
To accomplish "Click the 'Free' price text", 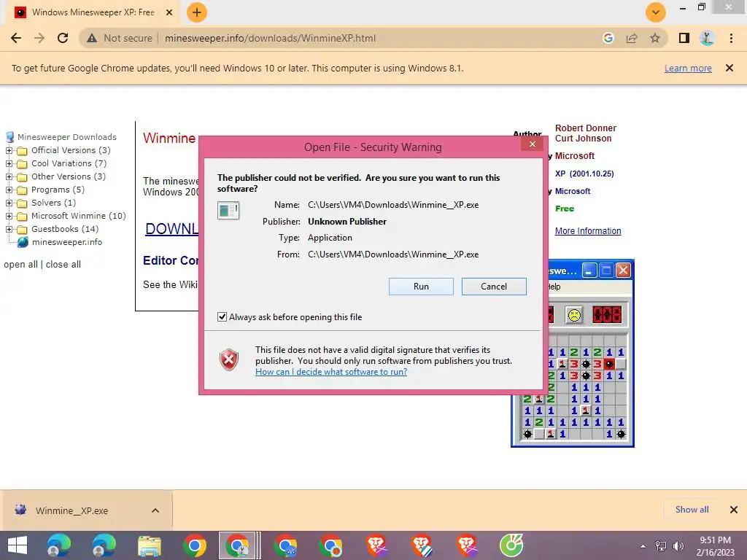I will 565,209.
